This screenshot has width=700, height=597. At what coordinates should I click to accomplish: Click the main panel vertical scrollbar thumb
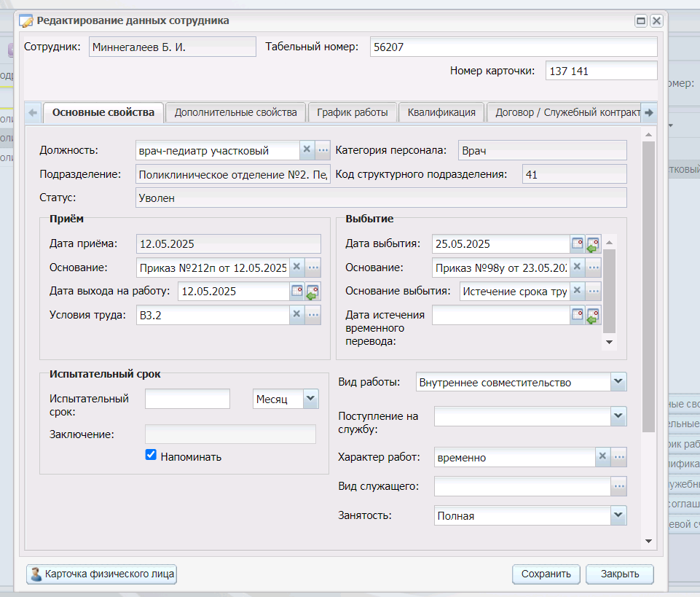point(649,286)
